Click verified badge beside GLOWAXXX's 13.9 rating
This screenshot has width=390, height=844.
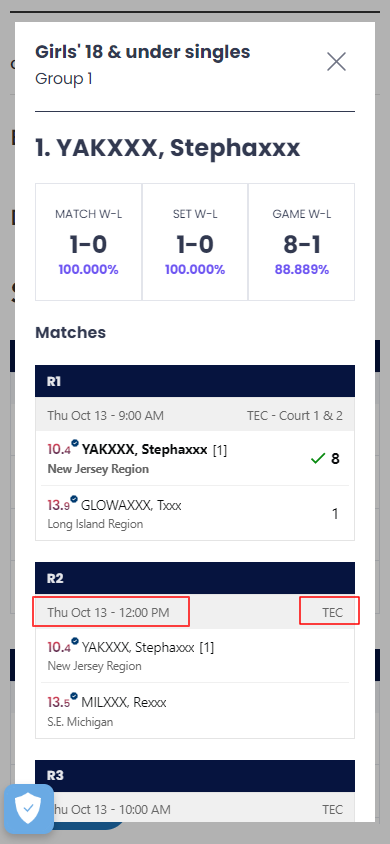75,499
